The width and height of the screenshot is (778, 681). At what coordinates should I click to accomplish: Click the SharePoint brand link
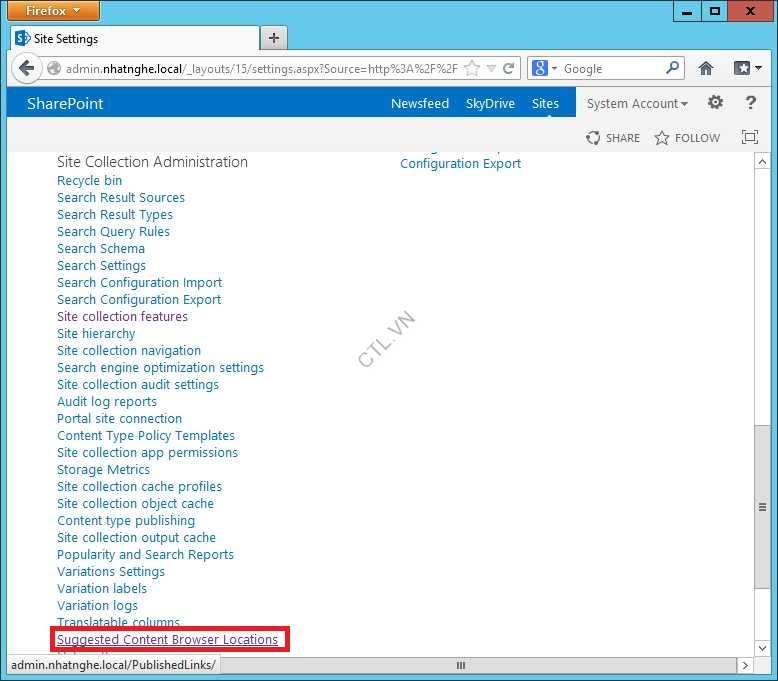tap(65, 103)
